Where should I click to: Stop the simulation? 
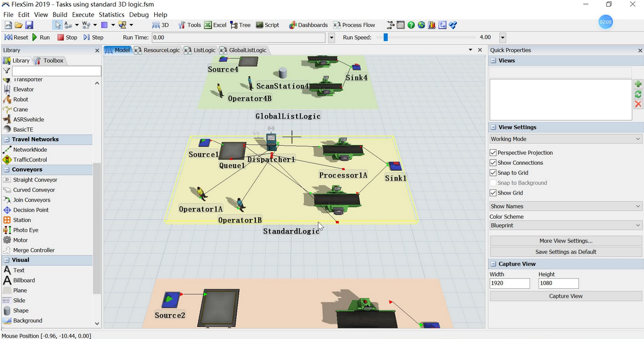pos(67,37)
